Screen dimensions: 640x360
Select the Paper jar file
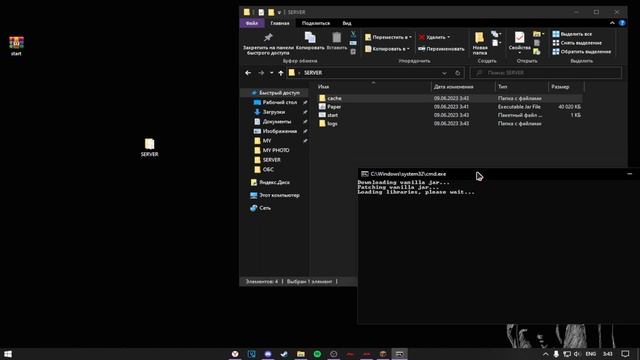tap(450, 107)
